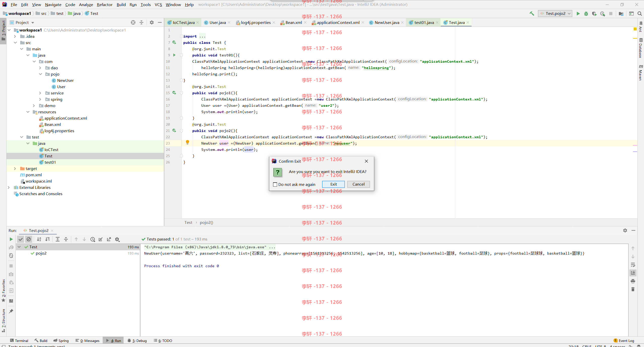Click the Run panel options gear at right
Screen dimensions: 644x347
pos(625,230)
